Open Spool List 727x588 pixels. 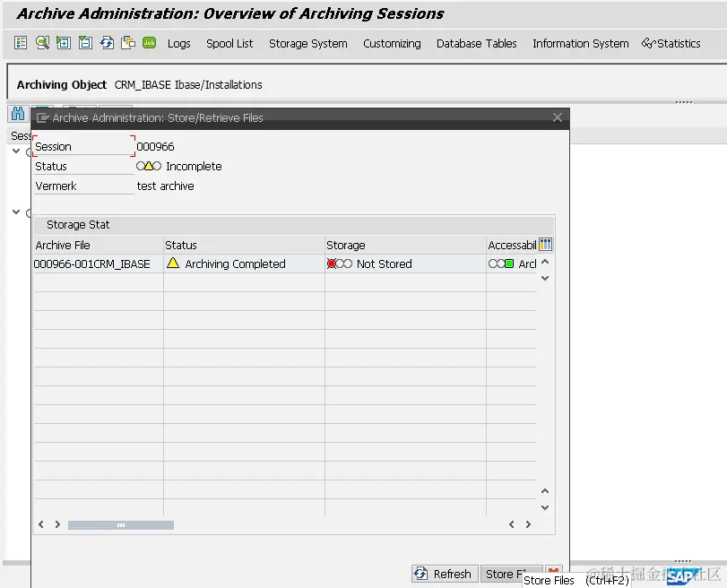click(229, 44)
